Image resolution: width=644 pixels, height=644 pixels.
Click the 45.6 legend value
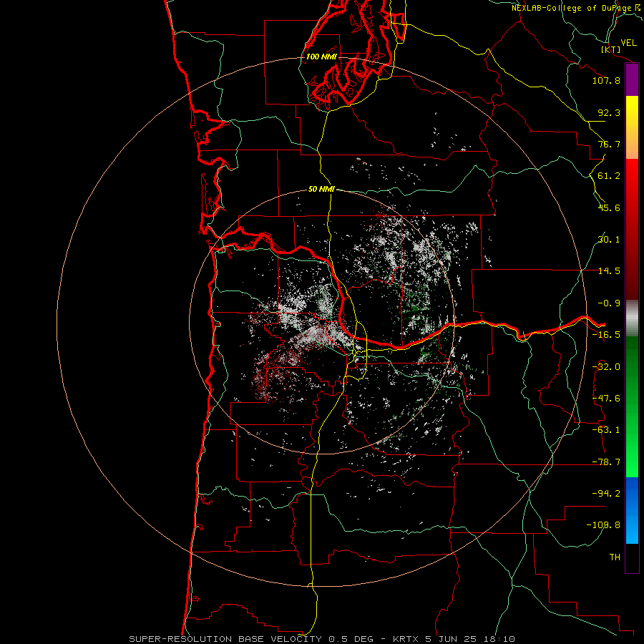[609, 208]
